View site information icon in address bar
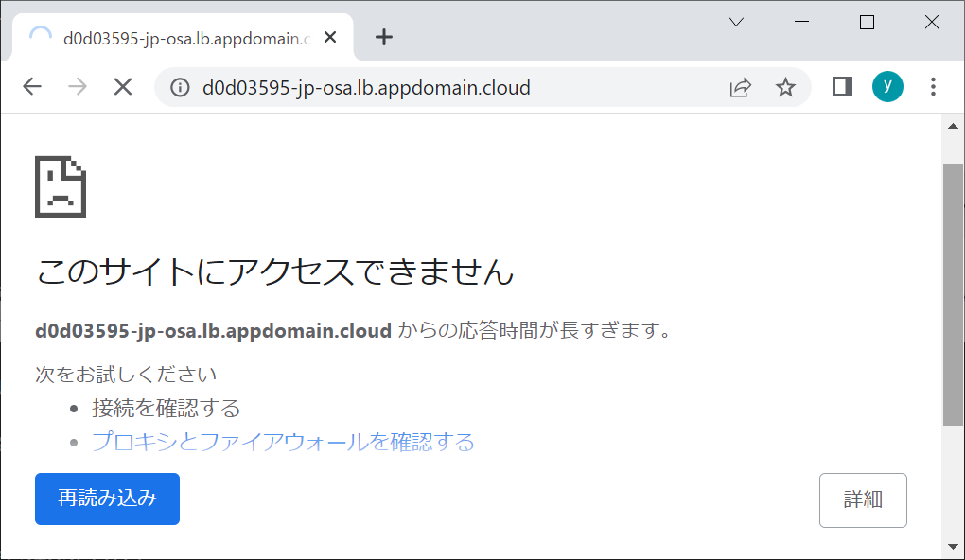 click(x=180, y=87)
